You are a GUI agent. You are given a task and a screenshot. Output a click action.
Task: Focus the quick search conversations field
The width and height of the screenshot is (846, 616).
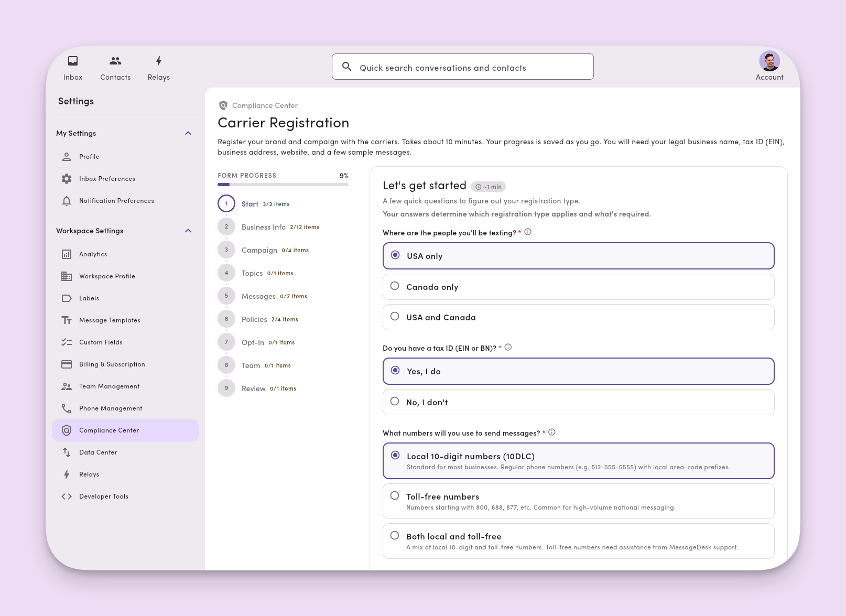coord(463,67)
